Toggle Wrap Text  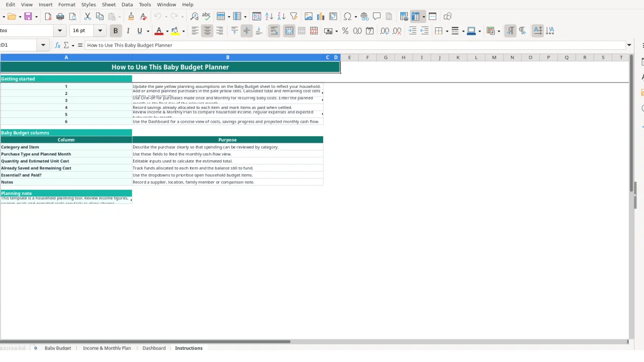tap(274, 31)
